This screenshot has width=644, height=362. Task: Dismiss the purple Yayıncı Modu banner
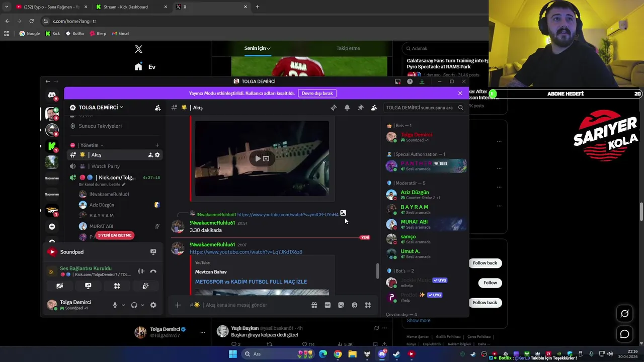[460, 93]
